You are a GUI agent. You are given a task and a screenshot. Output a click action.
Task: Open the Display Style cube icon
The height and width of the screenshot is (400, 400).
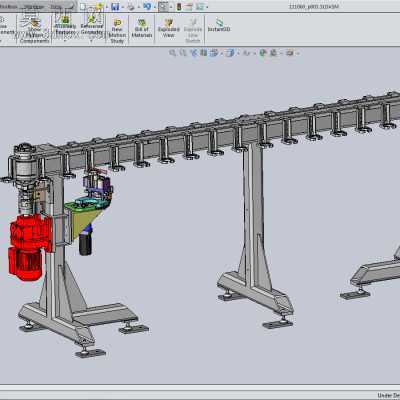[x=230, y=53]
